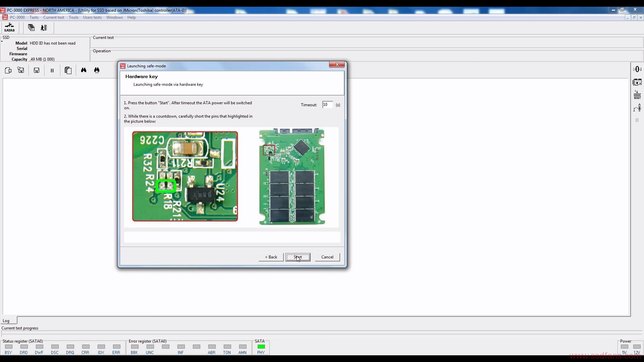Click the save floppy disk icon

(37, 70)
